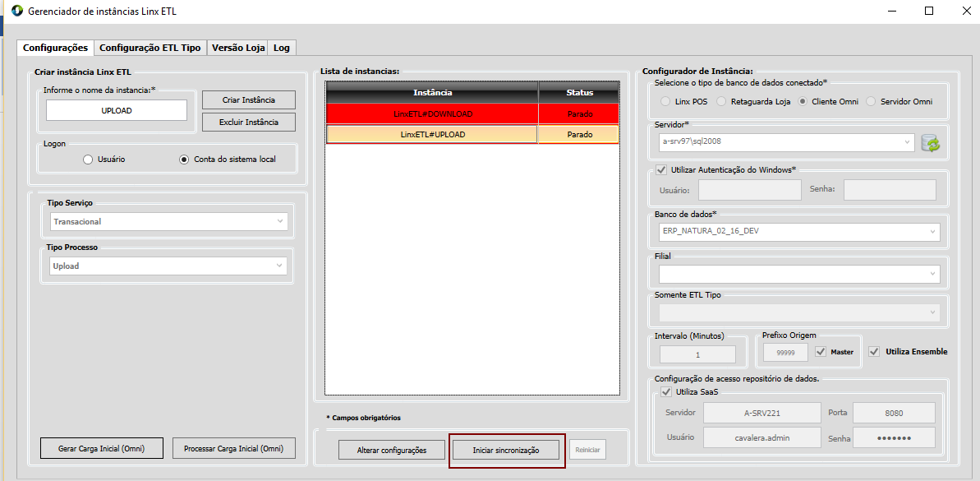The height and width of the screenshot is (481, 980).
Task: Open the Banco de dados dropdown
Action: tap(798, 231)
